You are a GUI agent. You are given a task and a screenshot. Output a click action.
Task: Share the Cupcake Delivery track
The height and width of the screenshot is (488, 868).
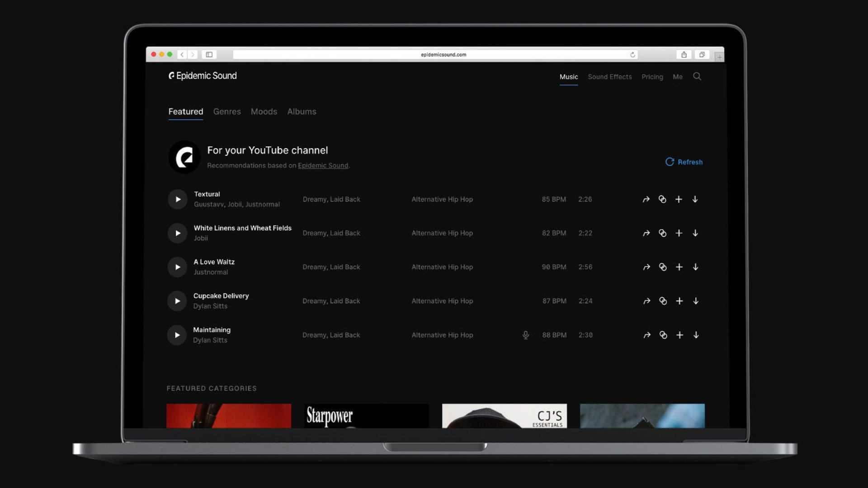647,301
